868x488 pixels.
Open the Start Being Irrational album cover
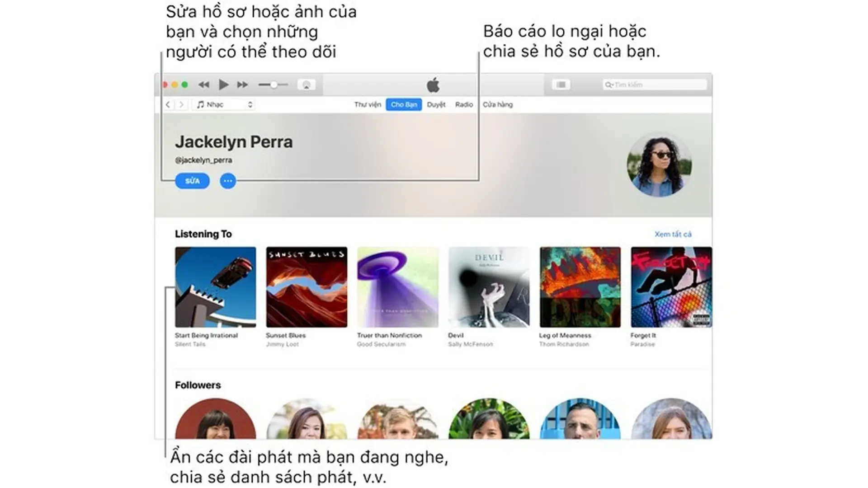tap(215, 287)
